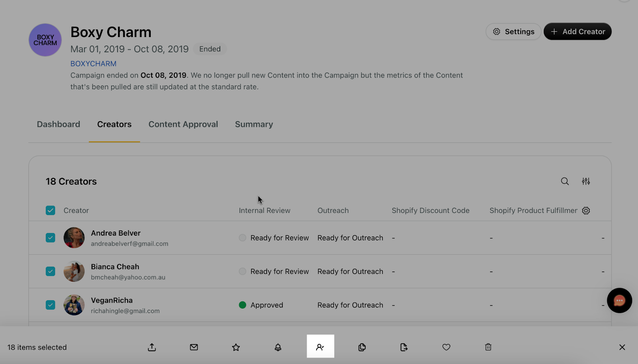Open filter sliders icon in creators table

(x=586, y=181)
